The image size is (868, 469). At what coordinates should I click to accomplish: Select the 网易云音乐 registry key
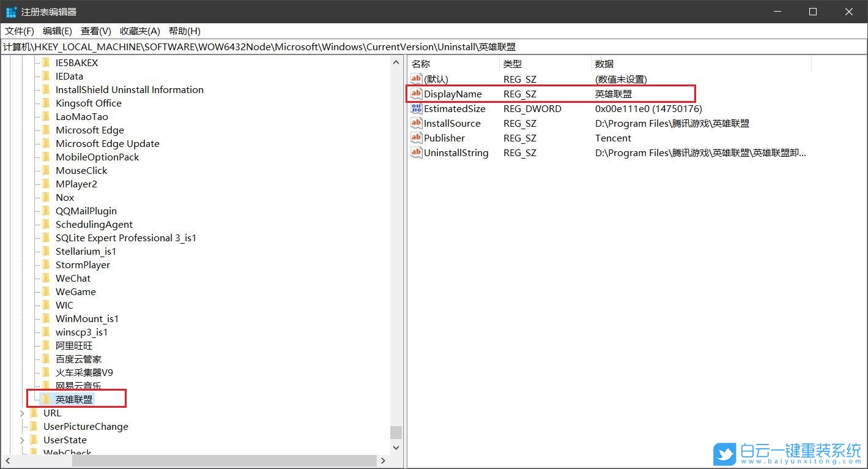[78, 386]
